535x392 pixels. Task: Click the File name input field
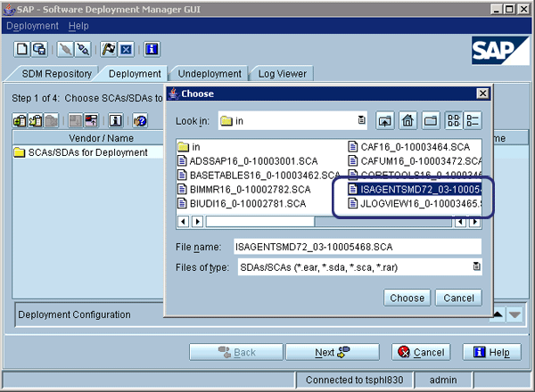tap(355, 246)
